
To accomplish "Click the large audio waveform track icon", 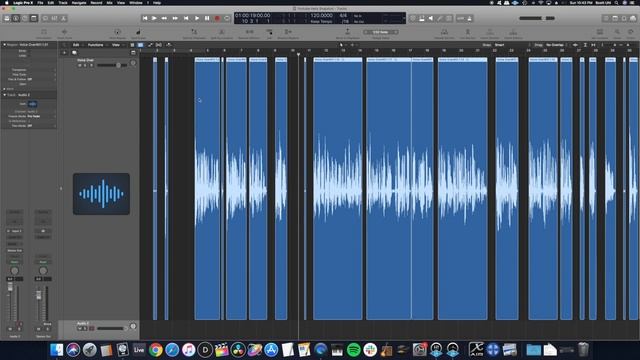I will [101, 194].
